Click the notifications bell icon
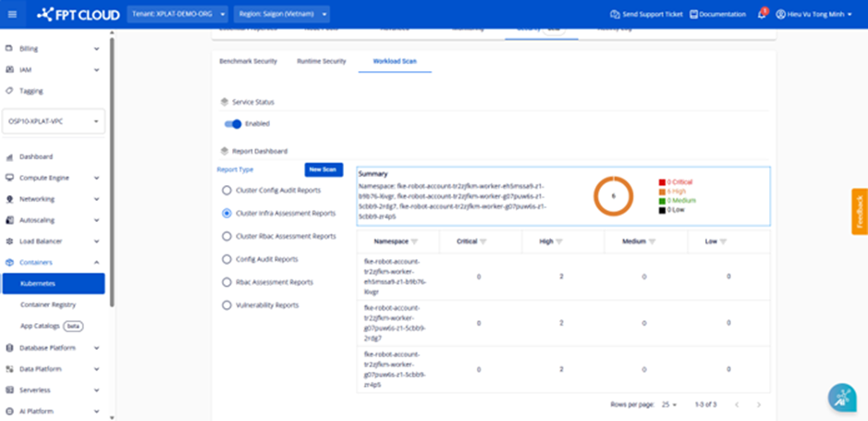This screenshot has width=868, height=421. point(762,15)
